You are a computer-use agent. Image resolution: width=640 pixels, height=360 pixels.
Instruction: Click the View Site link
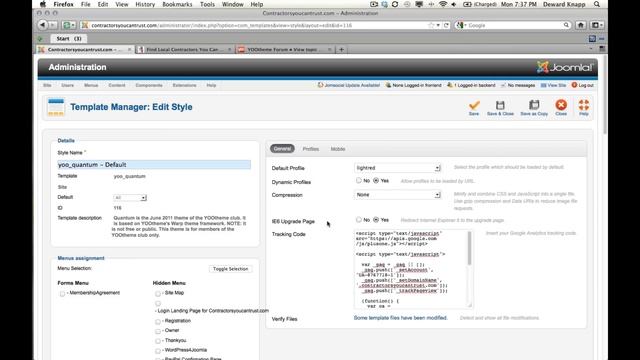(553, 85)
